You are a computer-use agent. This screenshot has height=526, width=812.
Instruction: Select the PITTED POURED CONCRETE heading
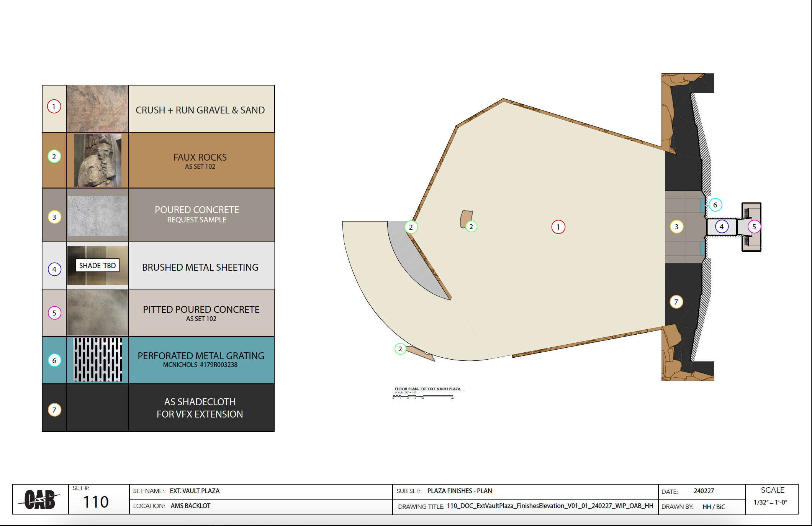click(201, 309)
